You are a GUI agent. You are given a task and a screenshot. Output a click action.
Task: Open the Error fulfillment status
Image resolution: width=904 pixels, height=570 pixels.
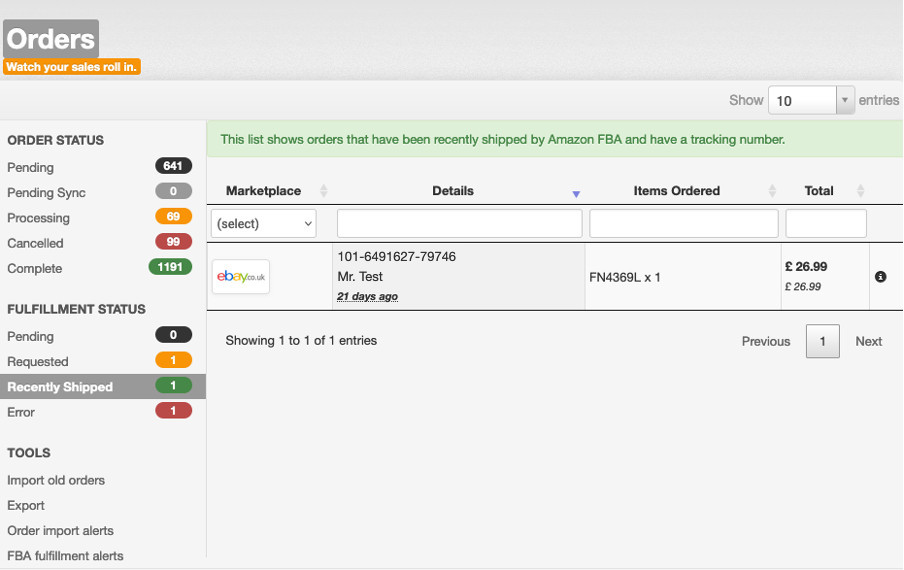pos(21,412)
